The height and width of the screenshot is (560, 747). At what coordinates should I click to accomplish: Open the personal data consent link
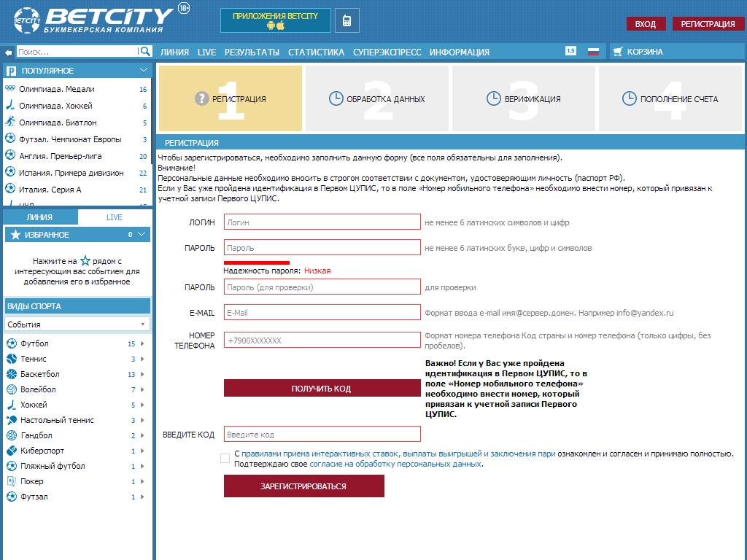[395, 464]
